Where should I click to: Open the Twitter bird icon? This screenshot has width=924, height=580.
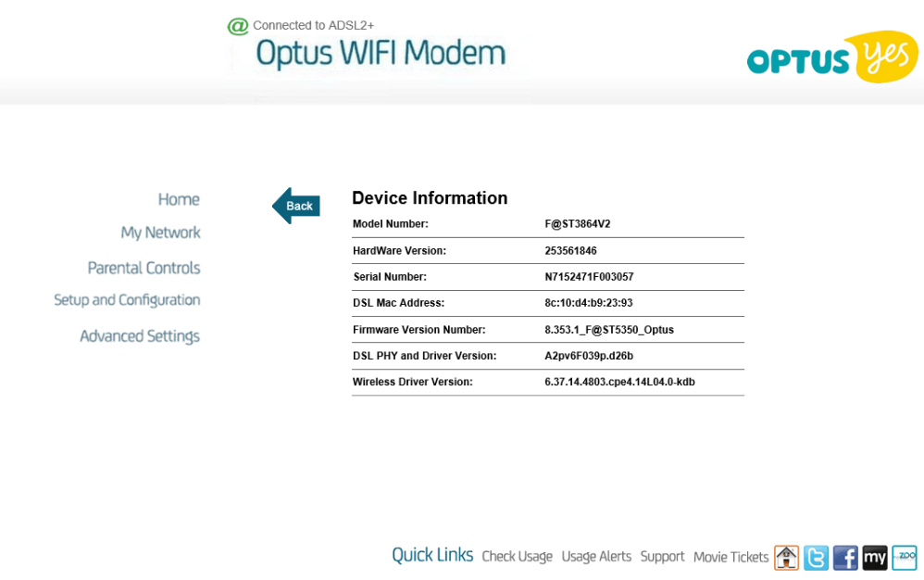click(816, 558)
